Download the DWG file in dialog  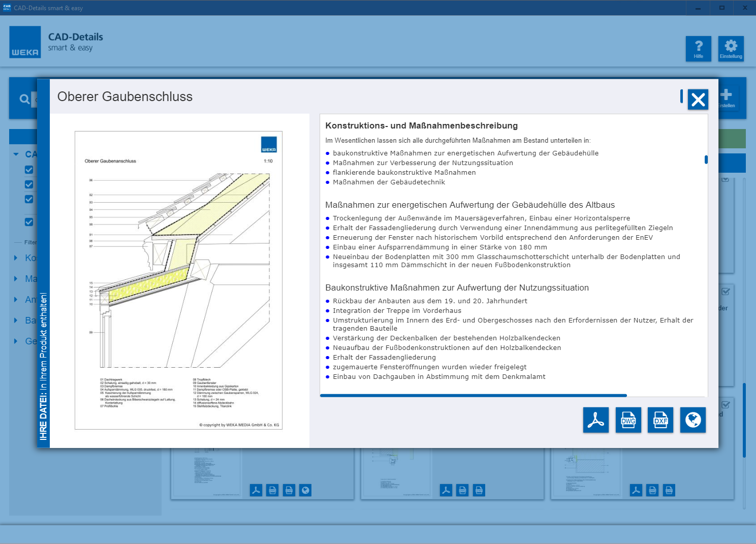point(628,420)
